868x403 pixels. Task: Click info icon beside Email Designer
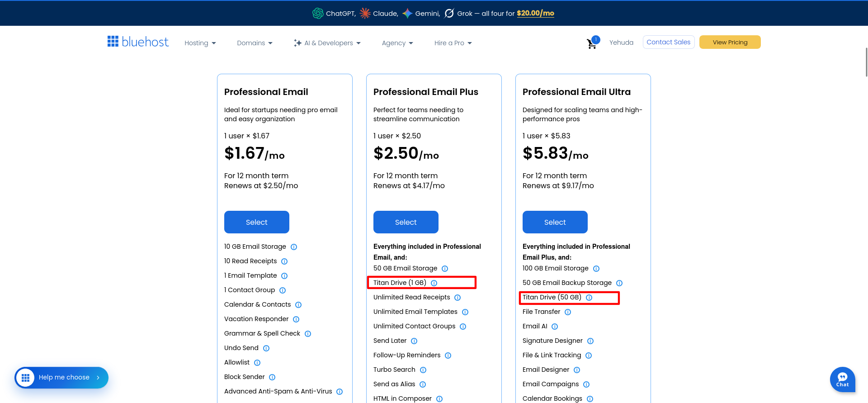tap(577, 370)
